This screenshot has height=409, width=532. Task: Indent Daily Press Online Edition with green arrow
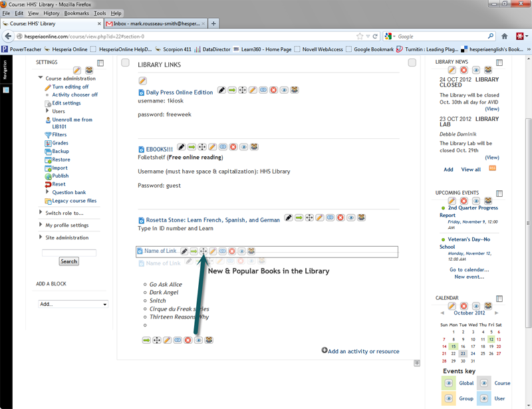pyautogui.click(x=232, y=90)
